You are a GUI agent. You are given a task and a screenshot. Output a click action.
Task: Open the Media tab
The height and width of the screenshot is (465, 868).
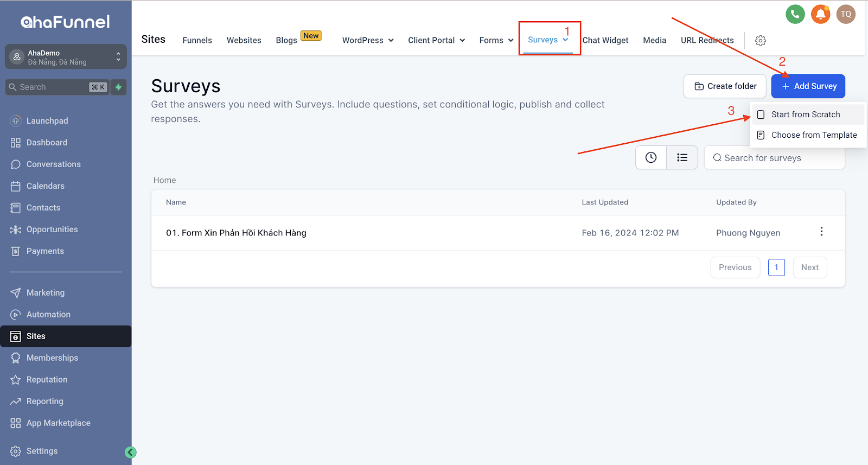pos(654,40)
